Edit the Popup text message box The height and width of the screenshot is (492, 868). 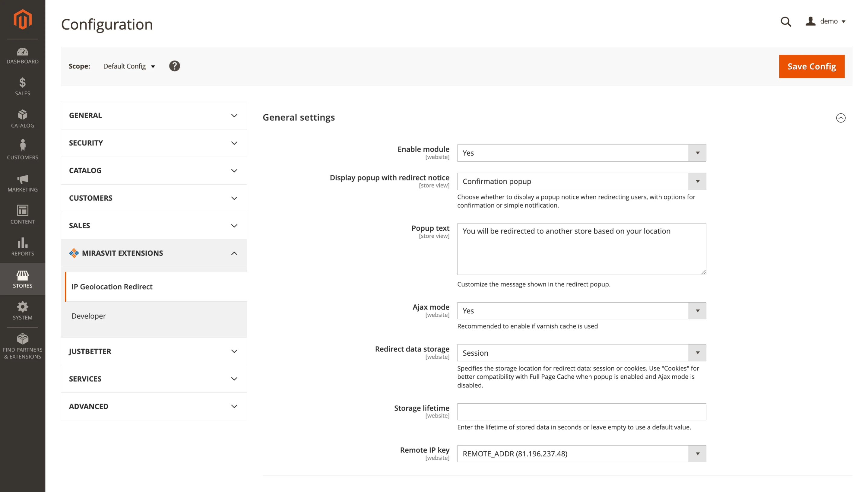click(x=581, y=249)
